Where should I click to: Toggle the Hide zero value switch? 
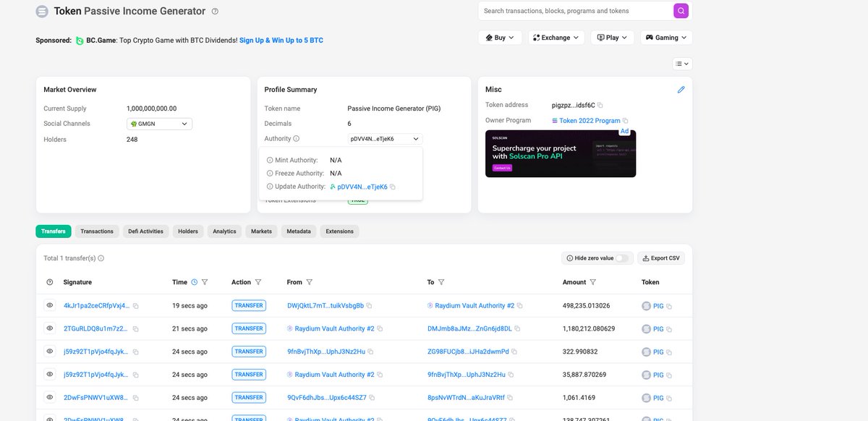[622, 258]
